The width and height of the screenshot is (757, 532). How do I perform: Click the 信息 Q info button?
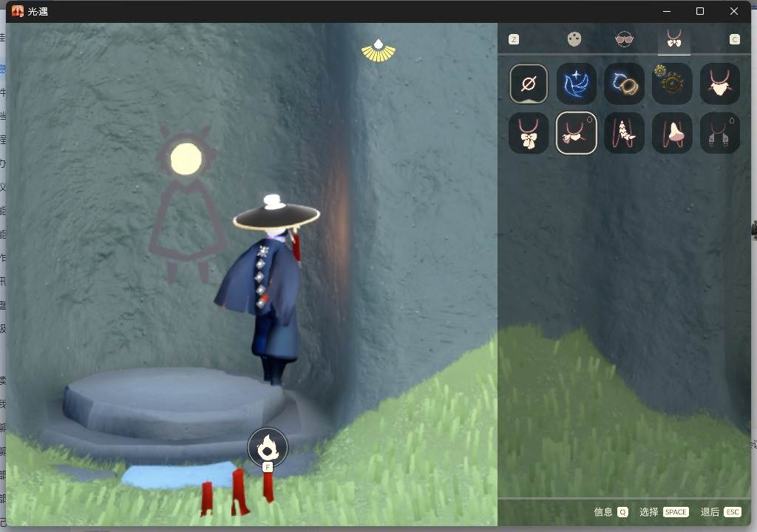point(611,512)
